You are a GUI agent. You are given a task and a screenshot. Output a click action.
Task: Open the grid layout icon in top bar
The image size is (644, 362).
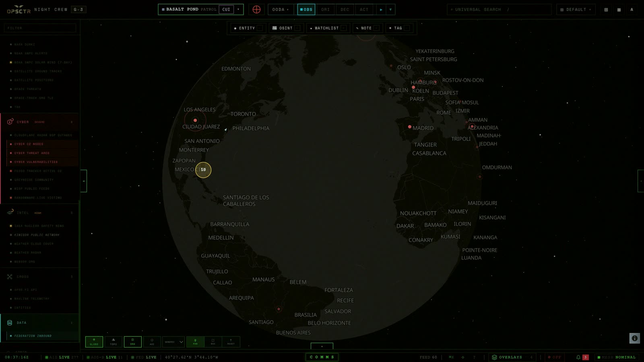606,10
